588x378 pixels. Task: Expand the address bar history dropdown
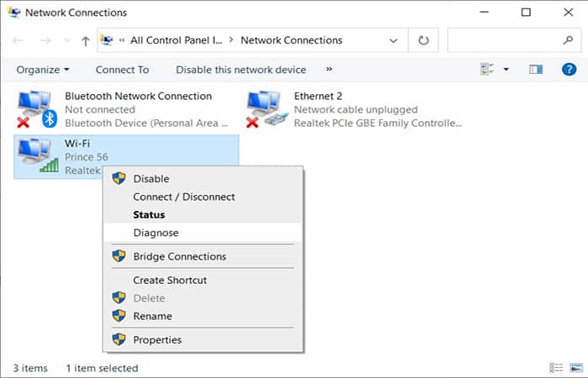tap(394, 40)
